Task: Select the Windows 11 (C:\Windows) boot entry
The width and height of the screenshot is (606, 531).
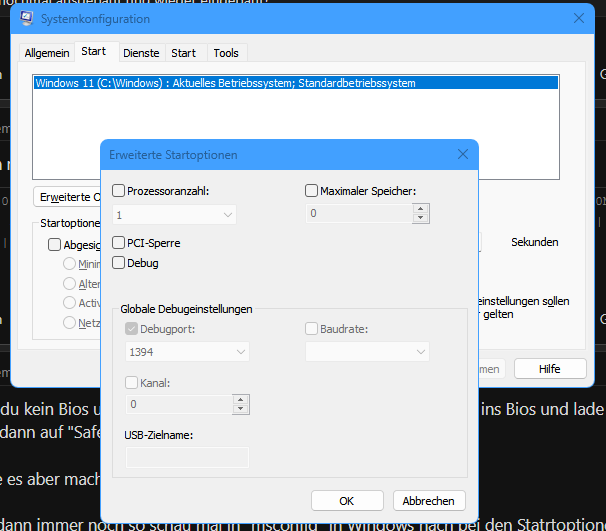Action: 296,83
